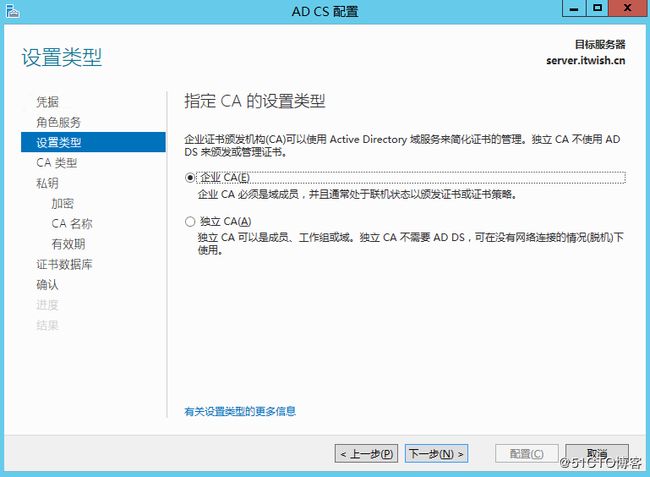Click the AD CS window title icon

[x=12, y=11]
